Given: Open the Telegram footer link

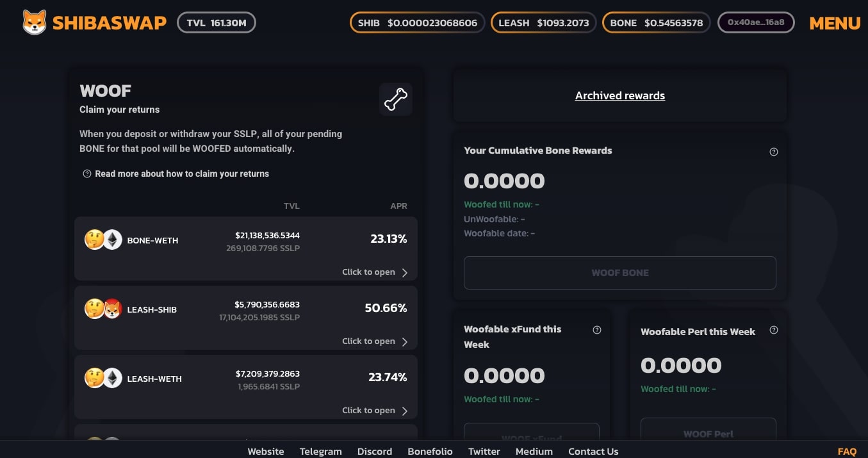Looking at the screenshot, I should (320, 452).
